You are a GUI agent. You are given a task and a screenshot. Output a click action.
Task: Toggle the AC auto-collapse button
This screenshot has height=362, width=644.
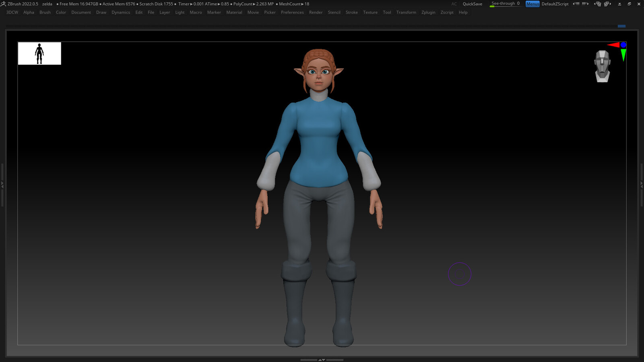[454, 4]
